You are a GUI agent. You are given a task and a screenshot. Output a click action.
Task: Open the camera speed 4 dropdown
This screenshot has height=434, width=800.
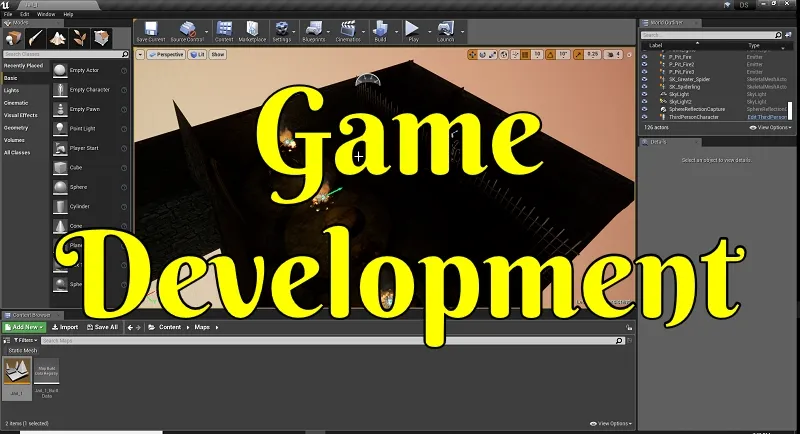(614, 55)
